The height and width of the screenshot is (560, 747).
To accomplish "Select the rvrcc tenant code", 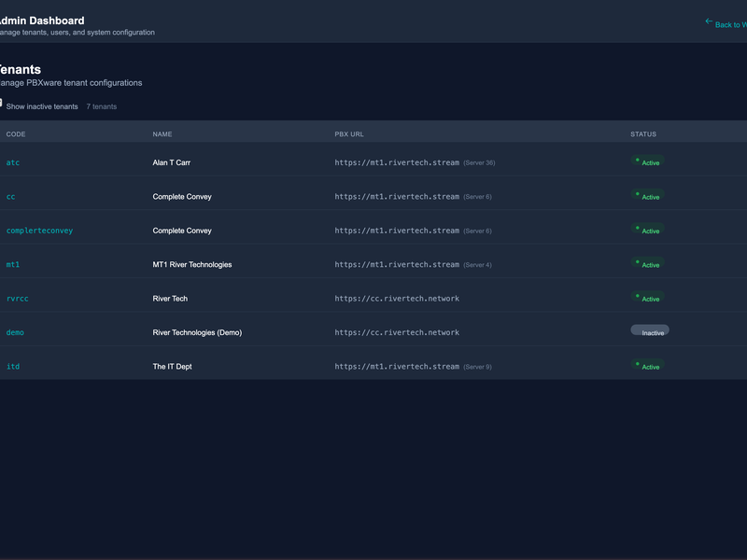I will [x=18, y=299].
